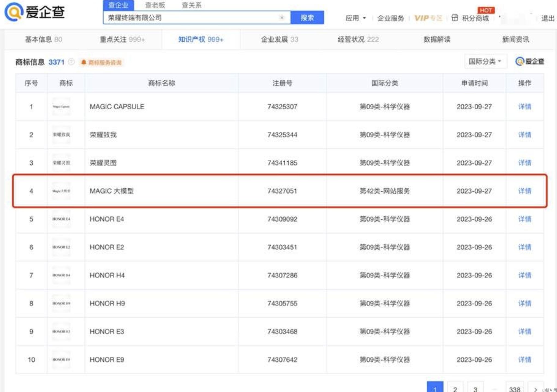557x392 pixels.
Task: Open the HONOR E9 trademark thumbnail
Action: tap(61, 360)
